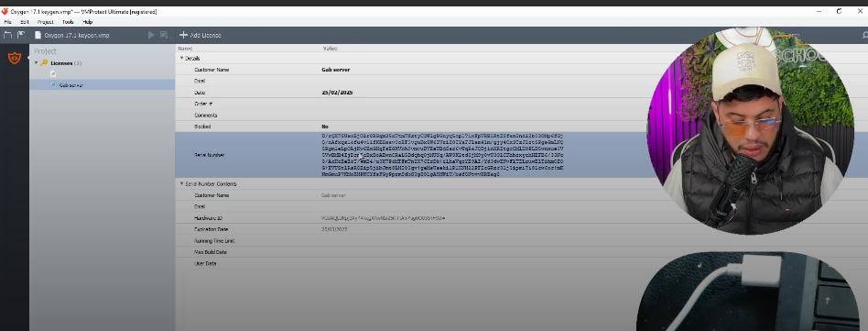Viewport: 868px width, 331px height.
Task: Click the Comments row in Details
Action: click(411, 116)
